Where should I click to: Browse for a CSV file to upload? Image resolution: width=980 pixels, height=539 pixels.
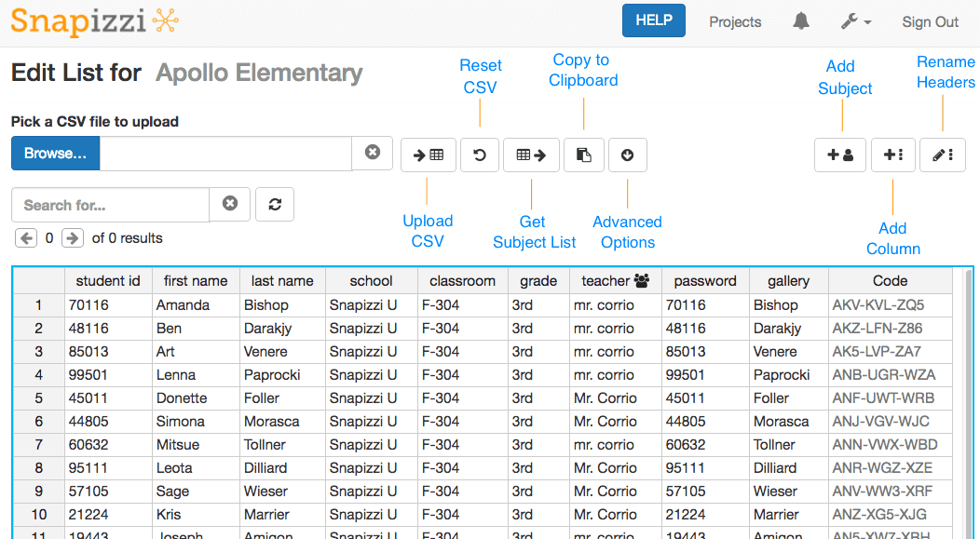coord(54,154)
